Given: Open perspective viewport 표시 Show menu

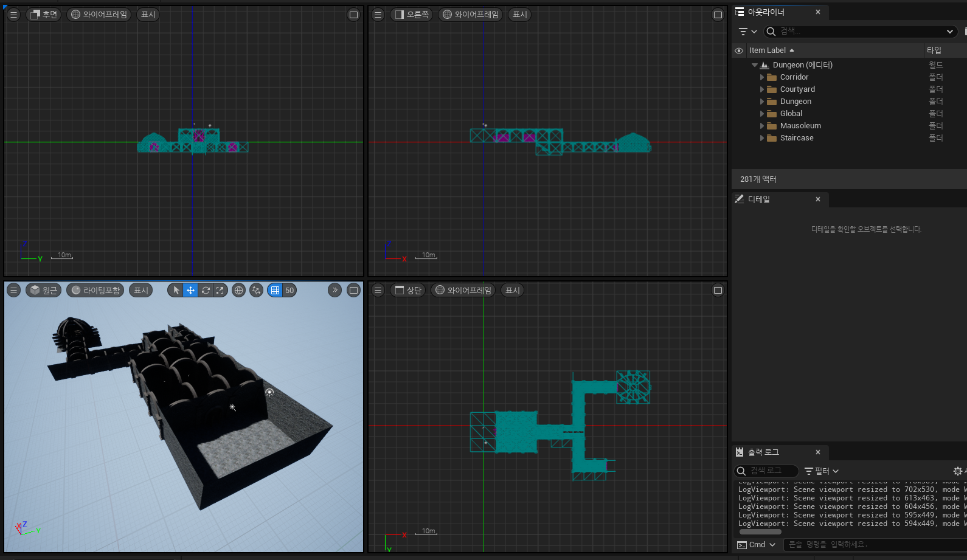Looking at the screenshot, I should tap(141, 291).
